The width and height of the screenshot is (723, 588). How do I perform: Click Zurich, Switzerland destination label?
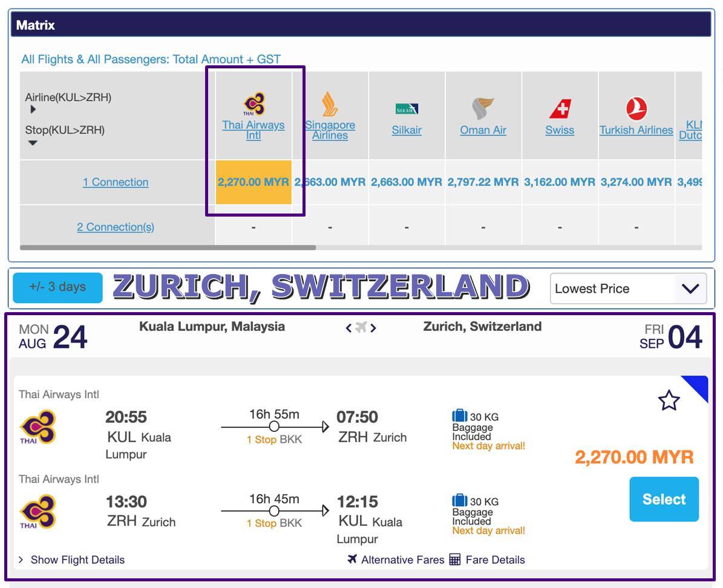(x=482, y=327)
